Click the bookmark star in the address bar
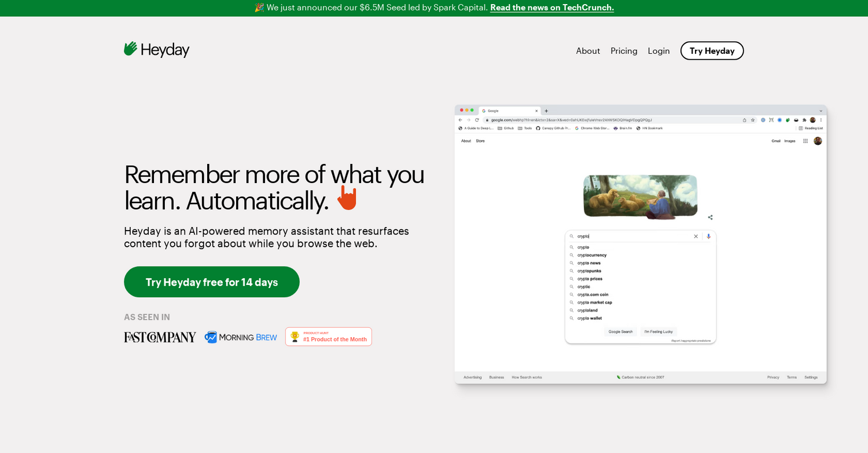Image resolution: width=868 pixels, height=453 pixels. [752, 119]
